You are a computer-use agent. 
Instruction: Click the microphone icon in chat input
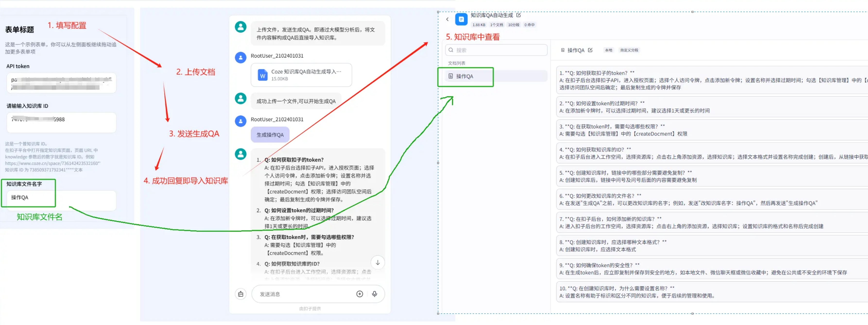coord(374,294)
